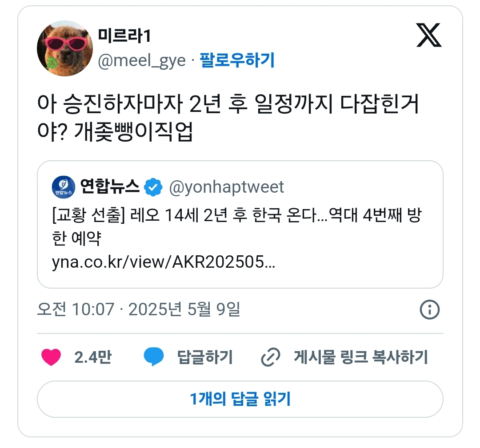The height and width of the screenshot is (448, 480).
Task: Open the @meel_gye handle
Action: 142,60
